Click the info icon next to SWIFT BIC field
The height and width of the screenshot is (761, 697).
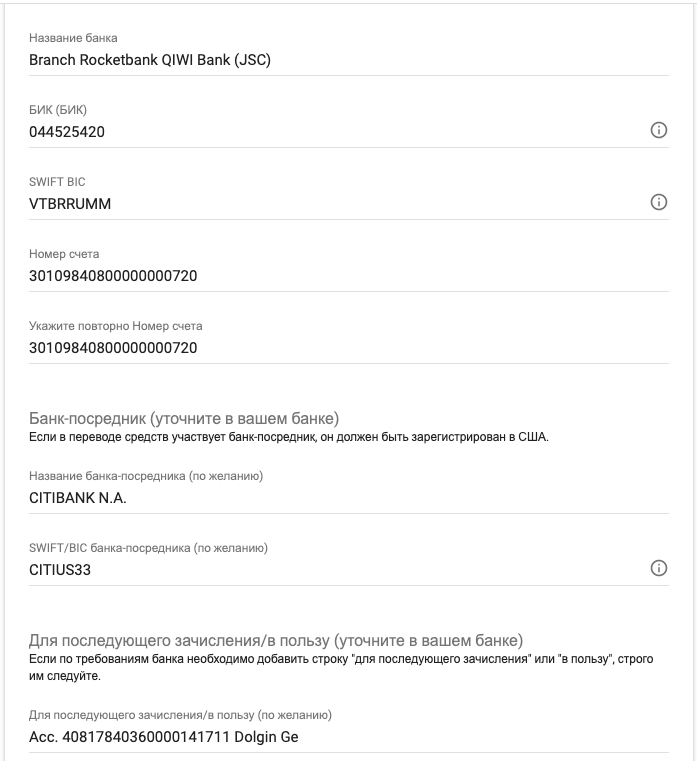pos(659,203)
